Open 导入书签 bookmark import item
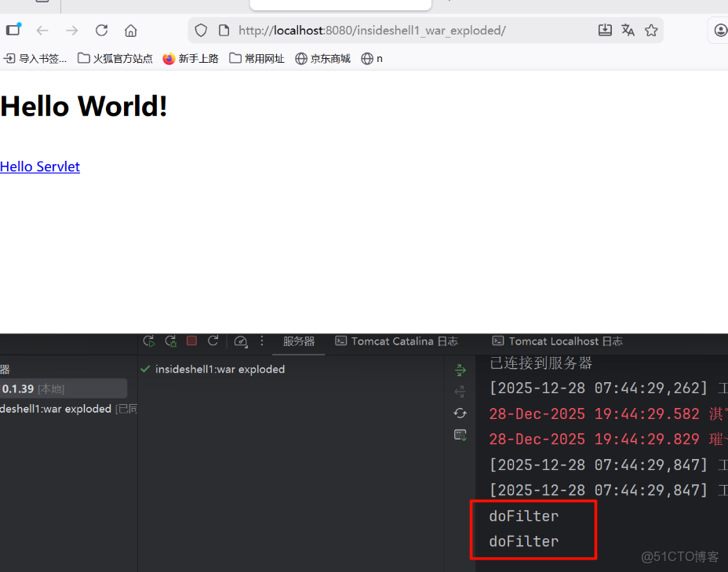Viewport: 728px width, 572px height. point(35,59)
